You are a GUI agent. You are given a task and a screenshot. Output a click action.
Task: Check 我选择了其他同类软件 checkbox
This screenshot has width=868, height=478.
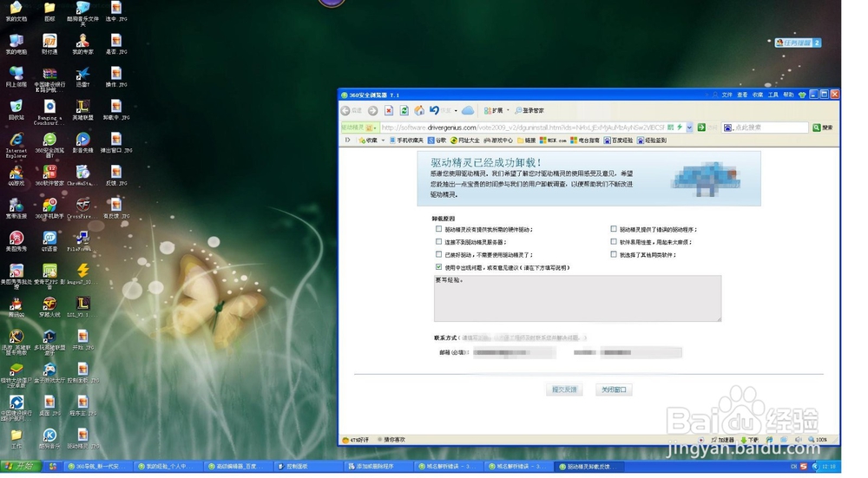[x=614, y=254]
